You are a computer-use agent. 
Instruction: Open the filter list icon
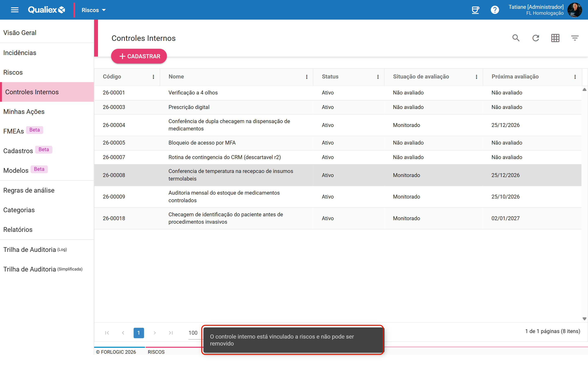[575, 38]
